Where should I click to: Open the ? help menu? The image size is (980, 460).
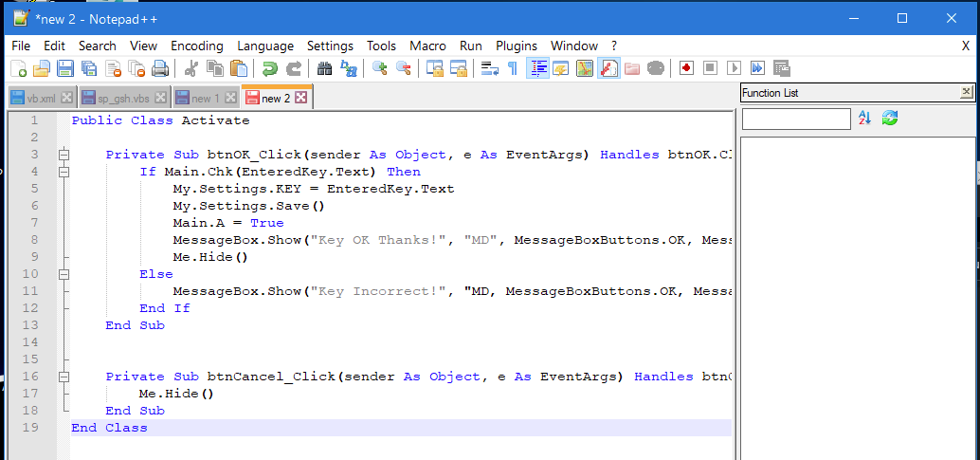coord(614,46)
